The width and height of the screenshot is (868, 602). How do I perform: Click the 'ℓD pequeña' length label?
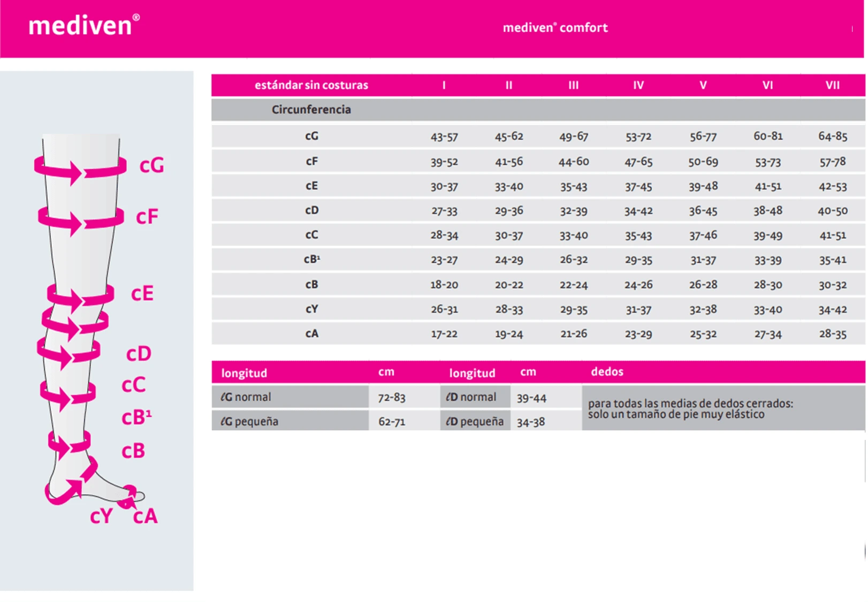click(475, 422)
